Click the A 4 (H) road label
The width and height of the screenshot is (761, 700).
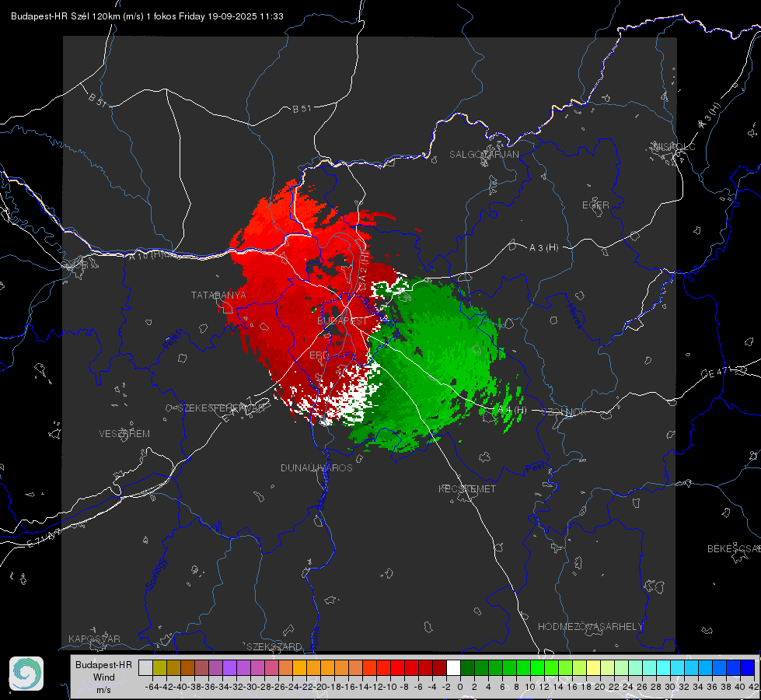pos(512,410)
